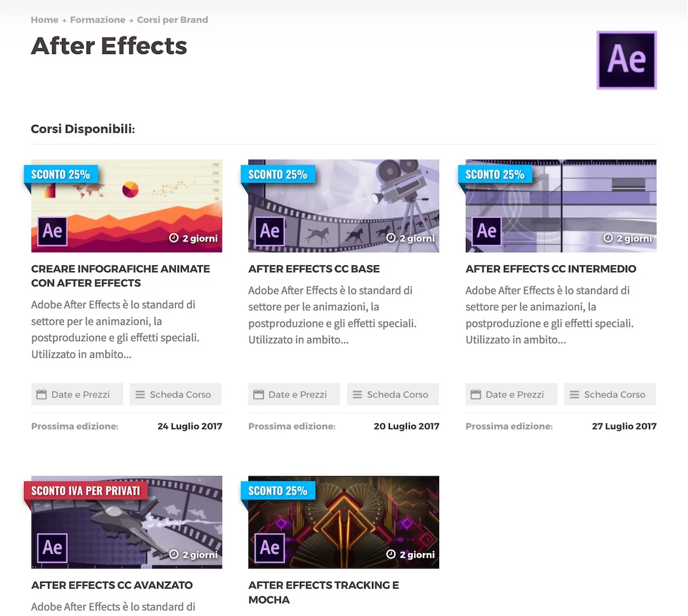Screen dimensions: 688x616
Task: Open the Tracking e Mocha course thumbnail
Action: 343,522
